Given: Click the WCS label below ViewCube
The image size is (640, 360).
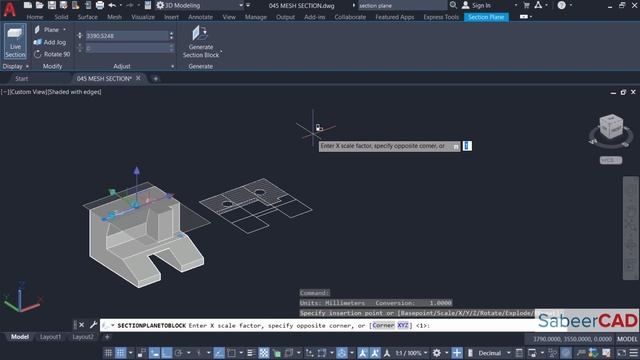Looking at the screenshot, I should (x=611, y=160).
